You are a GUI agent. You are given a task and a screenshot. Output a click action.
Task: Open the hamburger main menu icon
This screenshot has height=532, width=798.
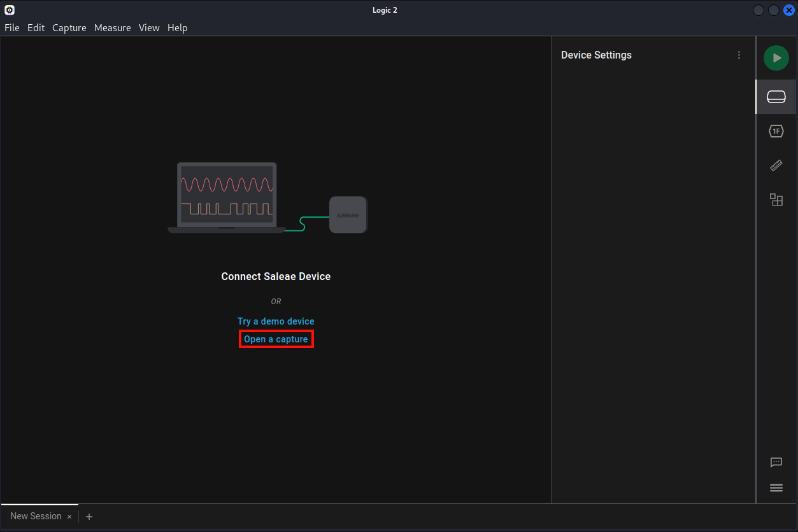click(776, 488)
